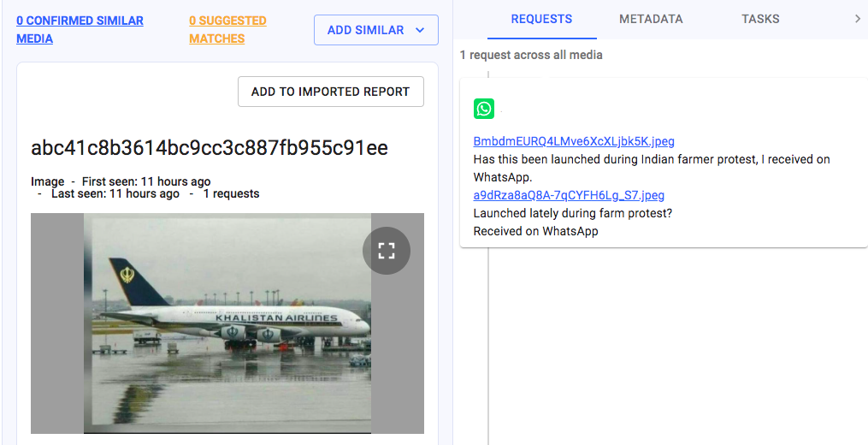Open the Add Similar dropdown
This screenshot has width=868, height=445.
point(376,30)
